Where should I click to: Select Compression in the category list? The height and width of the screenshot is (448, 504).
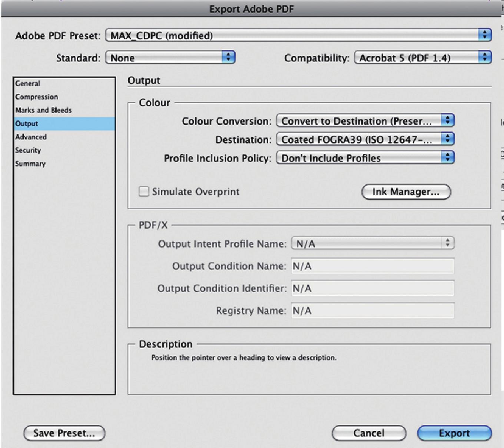[64, 97]
